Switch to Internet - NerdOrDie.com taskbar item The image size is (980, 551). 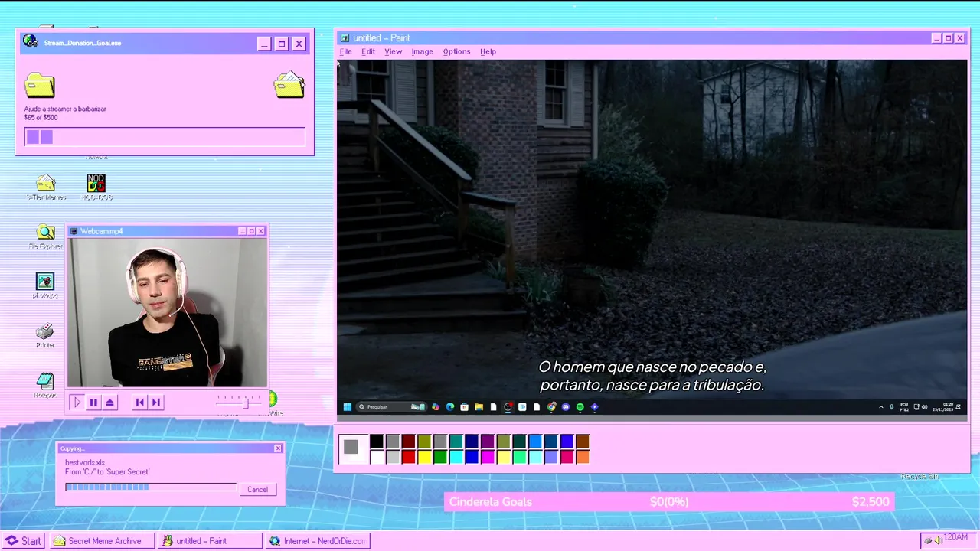point(318,541)
